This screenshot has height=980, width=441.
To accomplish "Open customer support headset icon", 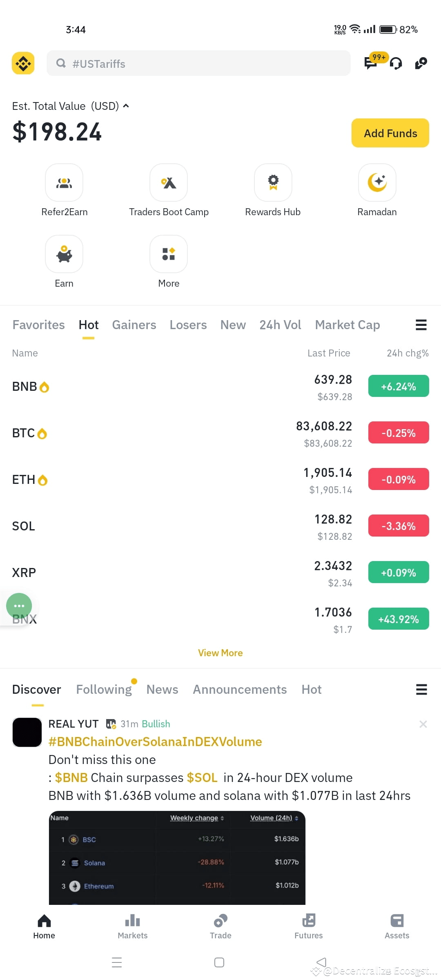I will (396, 64).
